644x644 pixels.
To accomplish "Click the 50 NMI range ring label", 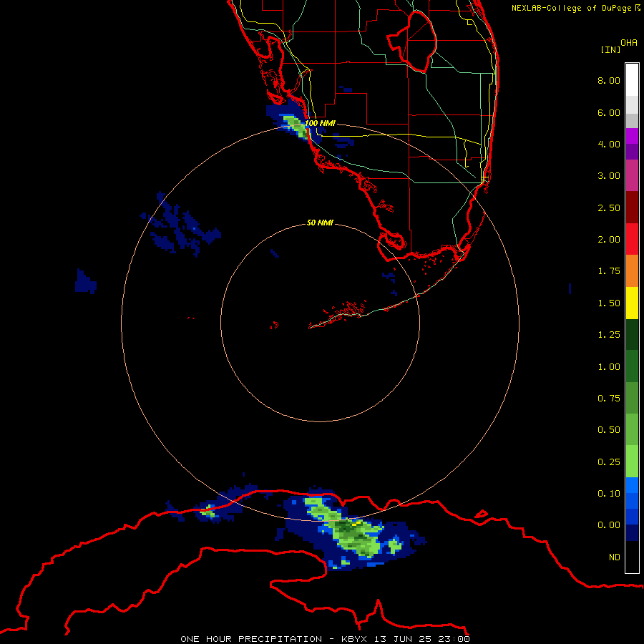I will click(x=320, y=223).
